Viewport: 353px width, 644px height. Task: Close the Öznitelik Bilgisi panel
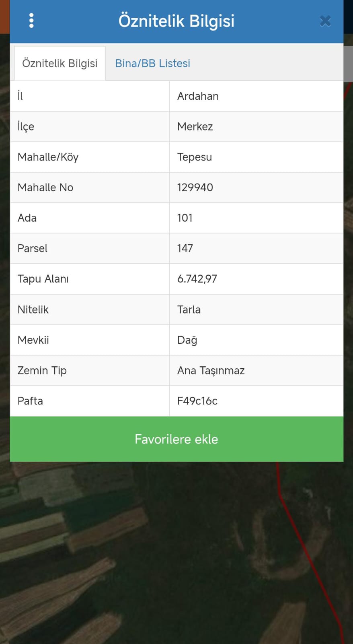pos(325,21)
